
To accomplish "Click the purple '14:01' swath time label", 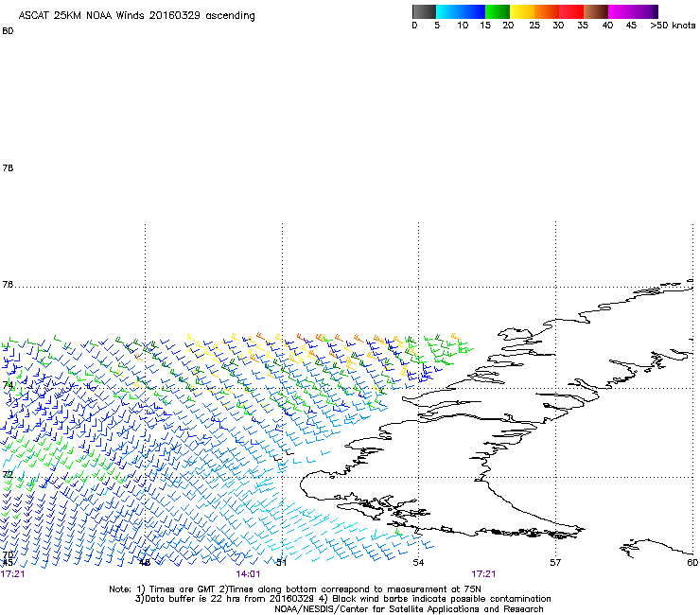I will tap(248, 574).
